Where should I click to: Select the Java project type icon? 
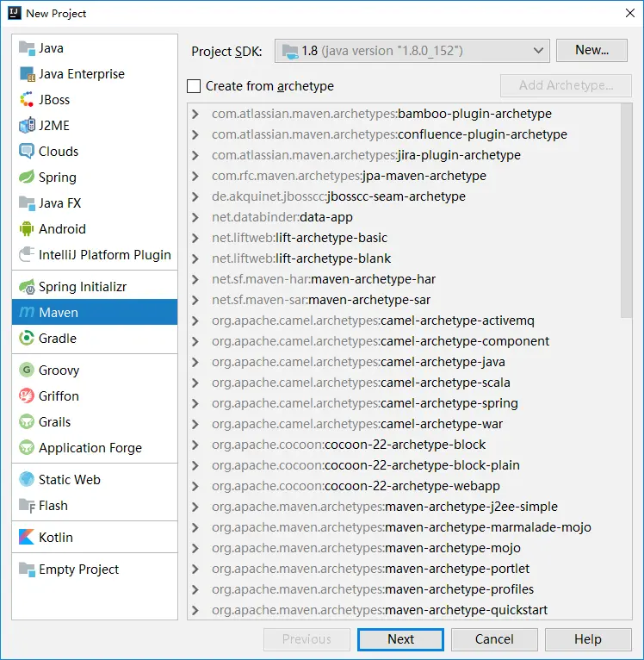click(27, 48)
